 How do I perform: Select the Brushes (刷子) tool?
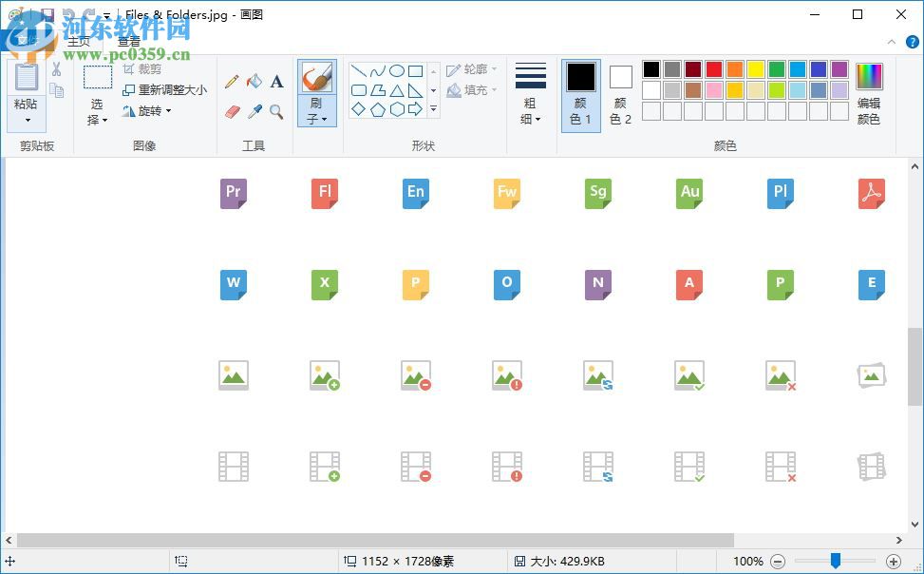[x=317, y=78]
